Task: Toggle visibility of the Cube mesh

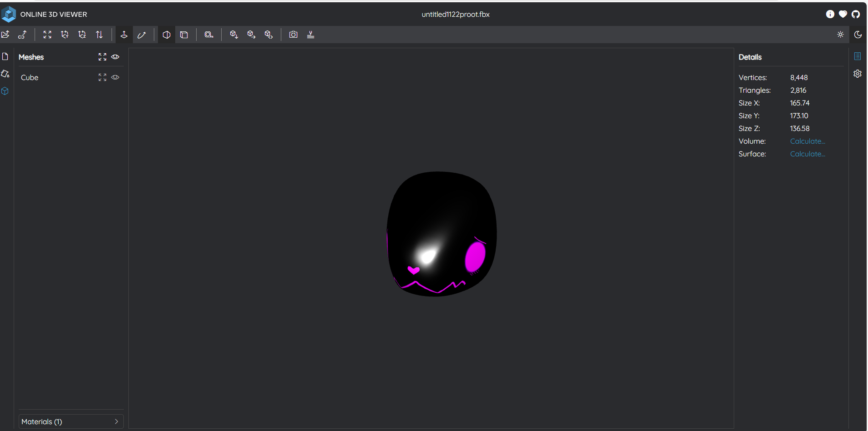Action: (116, 77)
